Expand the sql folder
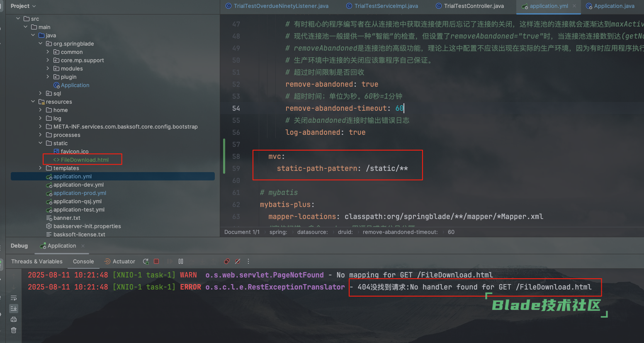 (x=40, y=93)
